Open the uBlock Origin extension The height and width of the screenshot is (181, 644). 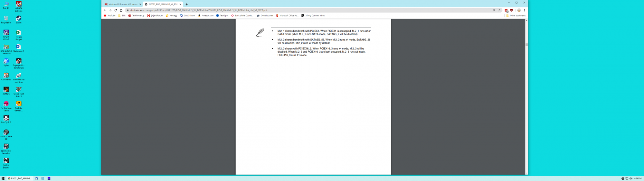click(x=511, y=10)
